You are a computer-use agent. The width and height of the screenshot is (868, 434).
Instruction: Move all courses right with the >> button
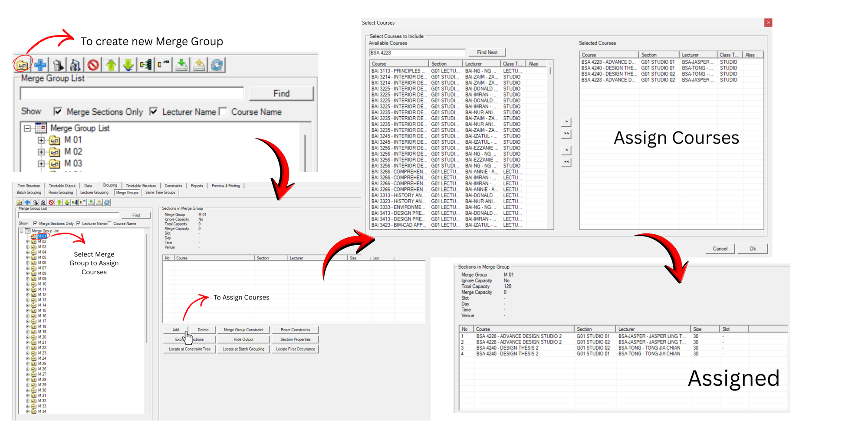566,134
